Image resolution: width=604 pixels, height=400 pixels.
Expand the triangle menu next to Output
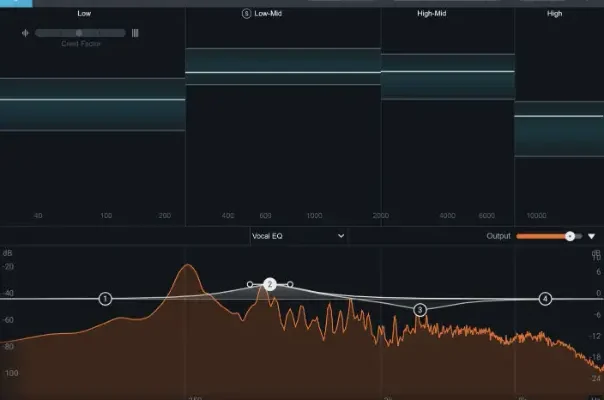click(x=591, y=236)
